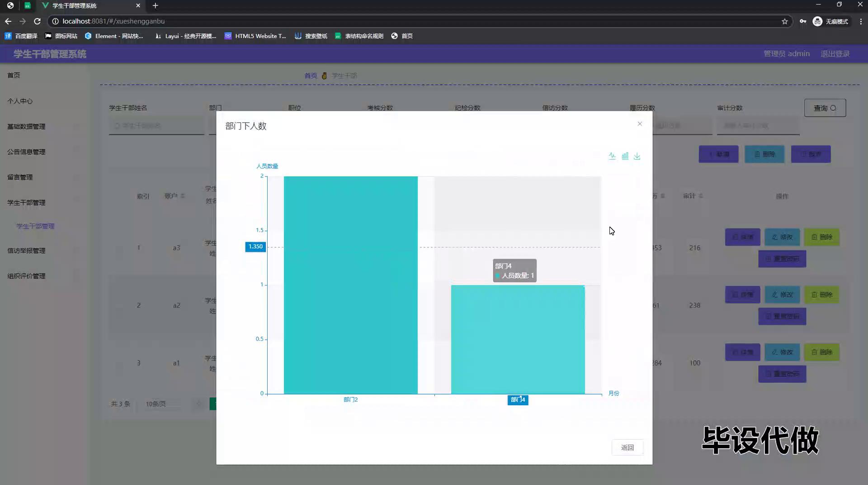
Task: Switch chart to line view icon
Action: click(612, 156)
